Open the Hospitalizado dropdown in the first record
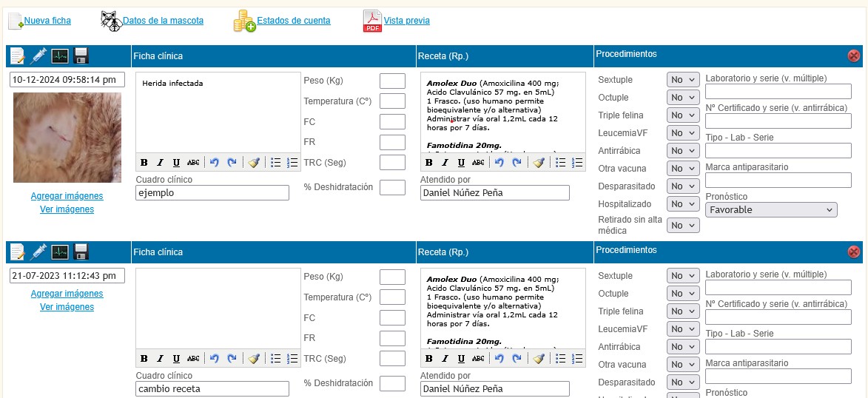Screen dimensions: 868x398 (x=683, y=203)
